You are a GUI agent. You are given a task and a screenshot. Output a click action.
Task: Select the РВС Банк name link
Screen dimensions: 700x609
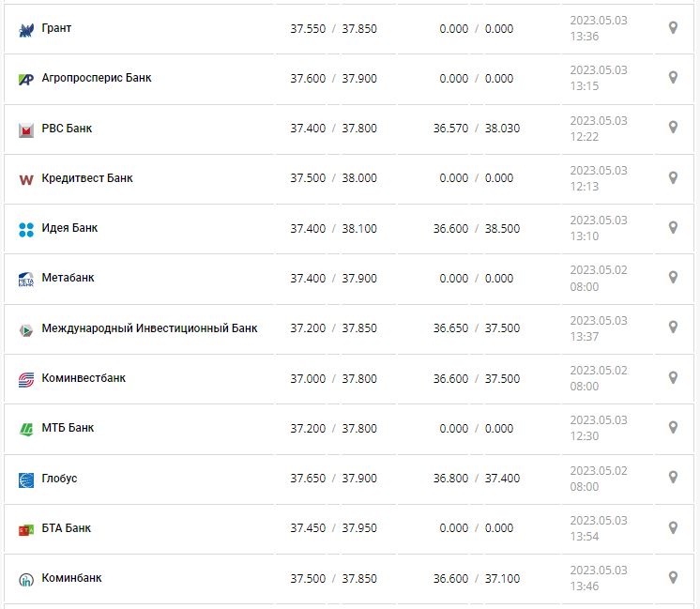(x=67, y=129)
